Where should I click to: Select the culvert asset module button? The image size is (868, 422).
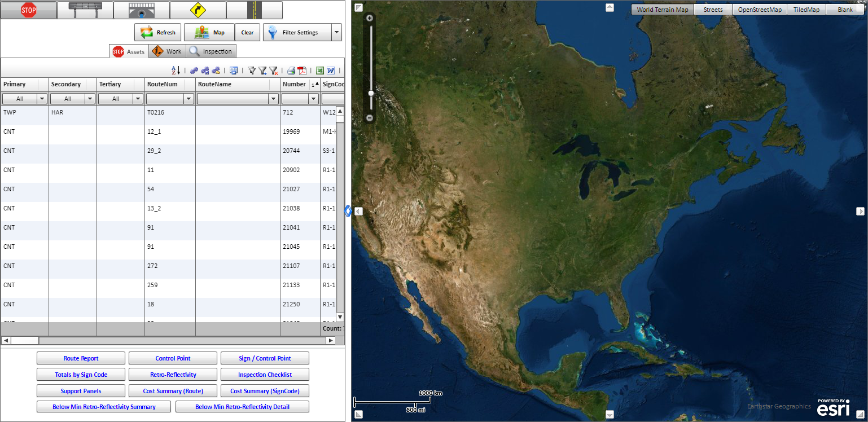pyautogui.click(x=141, y=10)
